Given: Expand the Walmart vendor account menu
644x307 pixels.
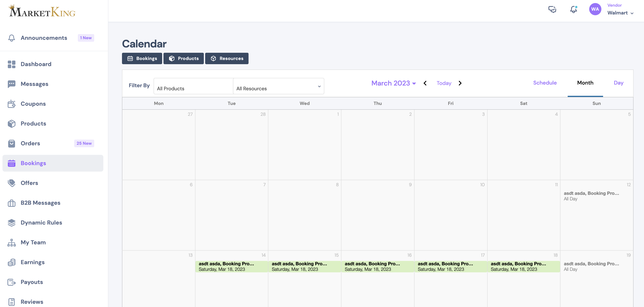Looking at the screenshot, I should 620,13.
